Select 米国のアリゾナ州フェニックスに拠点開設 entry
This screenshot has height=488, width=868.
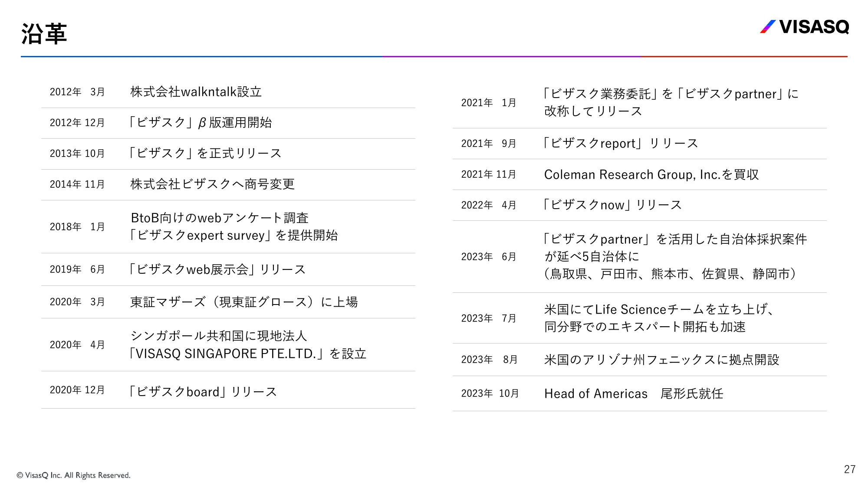pos(662,360)
